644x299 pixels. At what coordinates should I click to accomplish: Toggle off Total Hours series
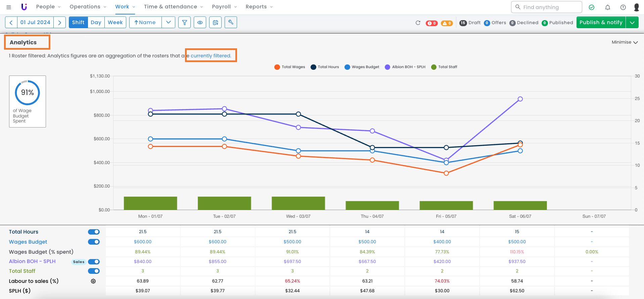coord(94,232)
